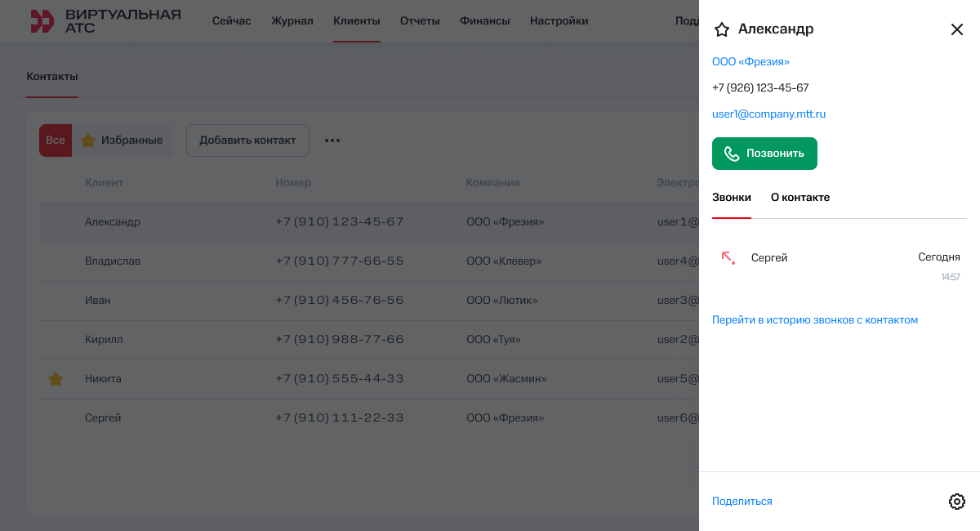Show only Избранные contacts
Screen dimensions: 980x531
click(x=122, y=141)
